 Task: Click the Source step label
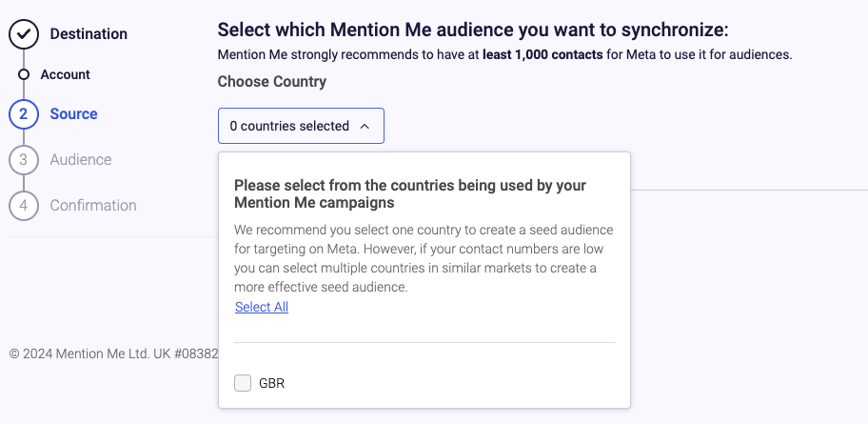[x=73, y=114]
